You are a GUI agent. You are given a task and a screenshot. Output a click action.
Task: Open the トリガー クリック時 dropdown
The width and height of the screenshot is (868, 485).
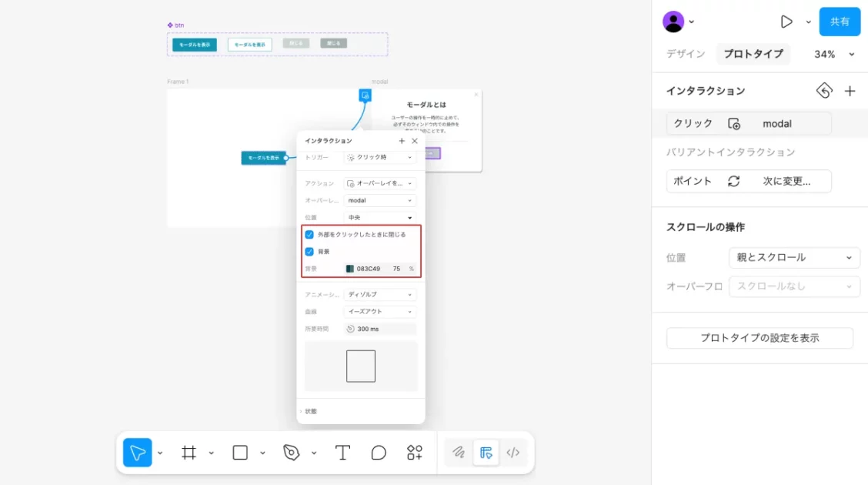pos(380,157)
